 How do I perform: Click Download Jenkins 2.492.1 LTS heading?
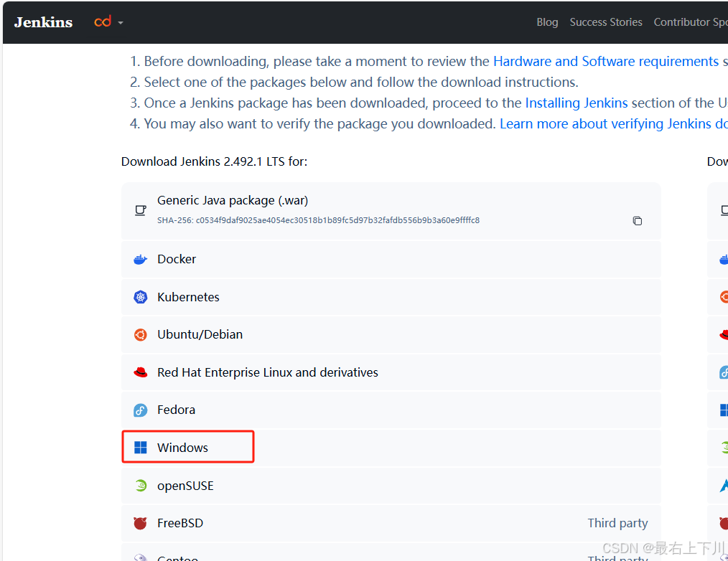[214, 161]
